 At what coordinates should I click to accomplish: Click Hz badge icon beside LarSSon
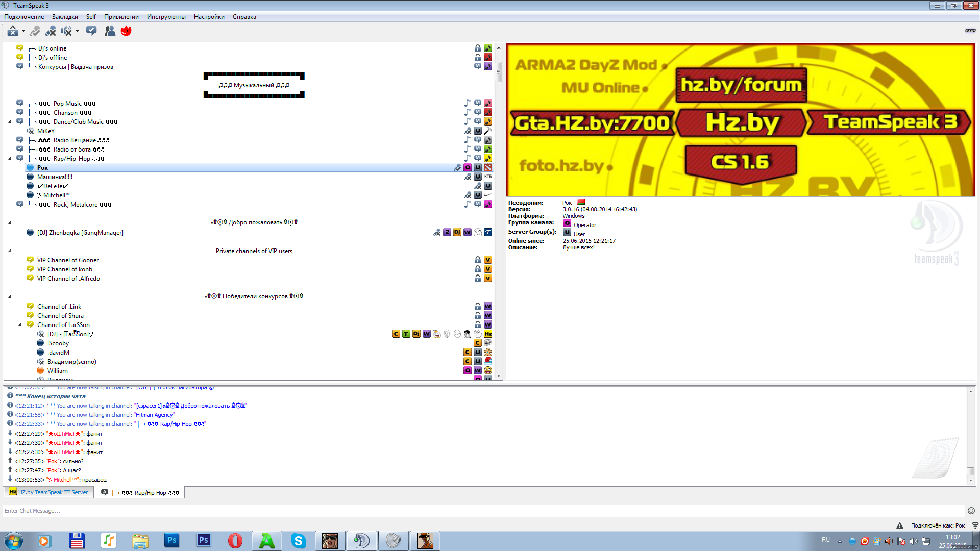pyautogui.click(x=488, y=334)
